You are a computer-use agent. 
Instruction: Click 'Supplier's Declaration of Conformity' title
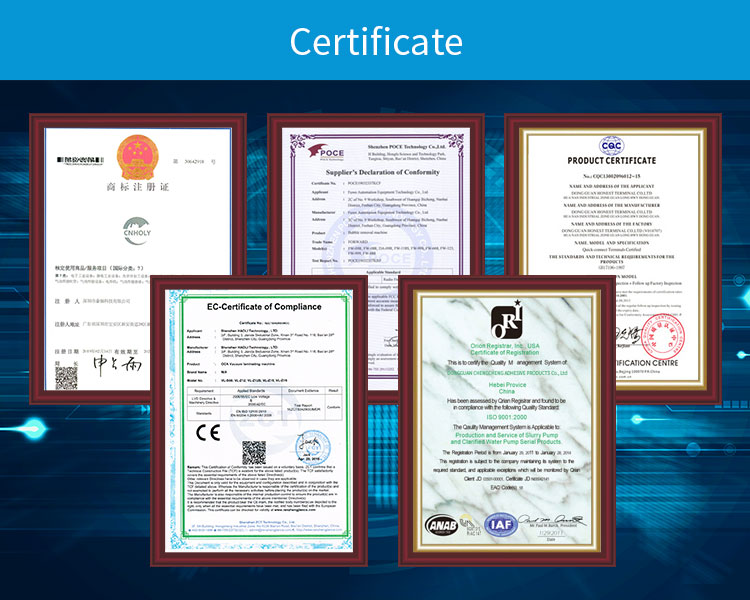383,172
